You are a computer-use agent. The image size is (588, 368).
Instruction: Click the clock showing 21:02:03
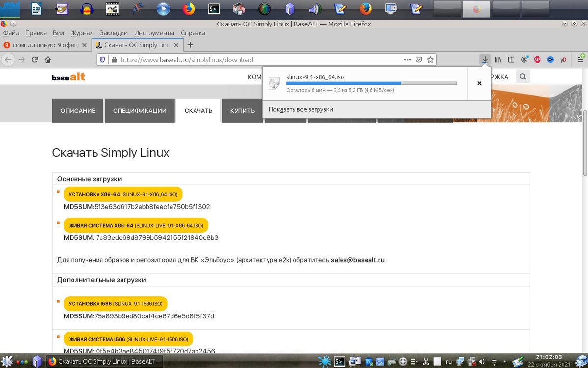coord(548,357)
